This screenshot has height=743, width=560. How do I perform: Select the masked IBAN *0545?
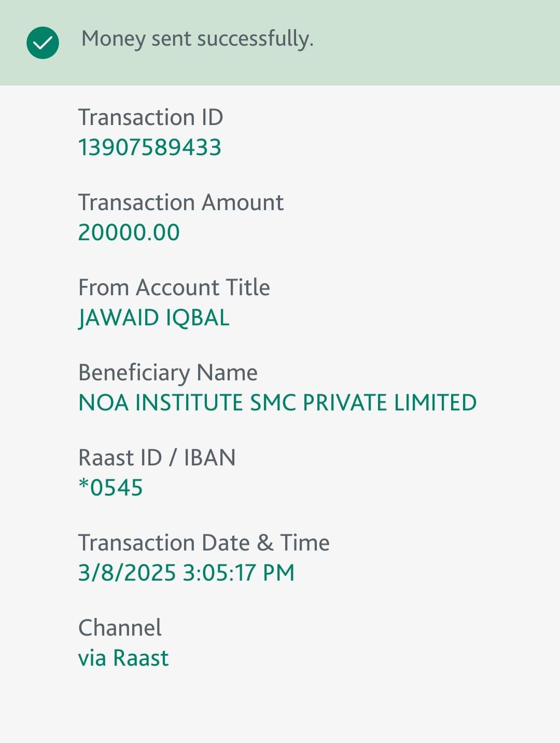(x=110, y=488)
